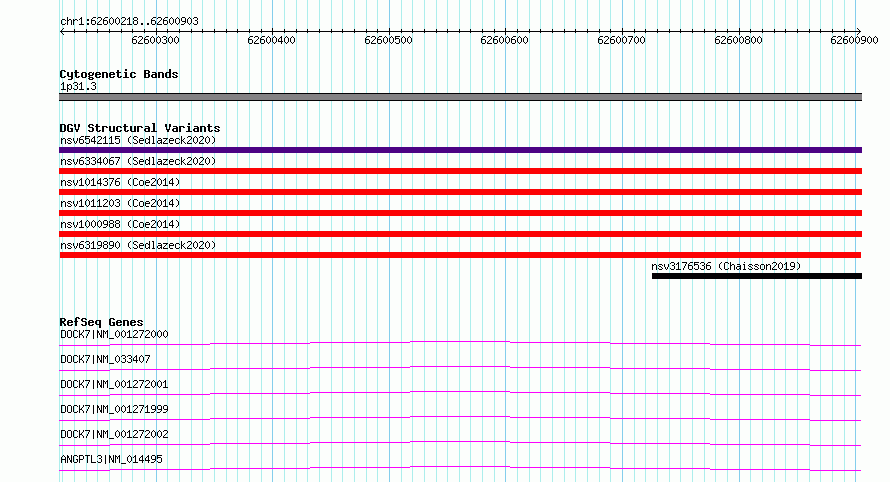Click the purple nsv6542115 variant bar
The width and height of the screenshot is (890, 482).
pyautogui.click(x=460, y=150)
